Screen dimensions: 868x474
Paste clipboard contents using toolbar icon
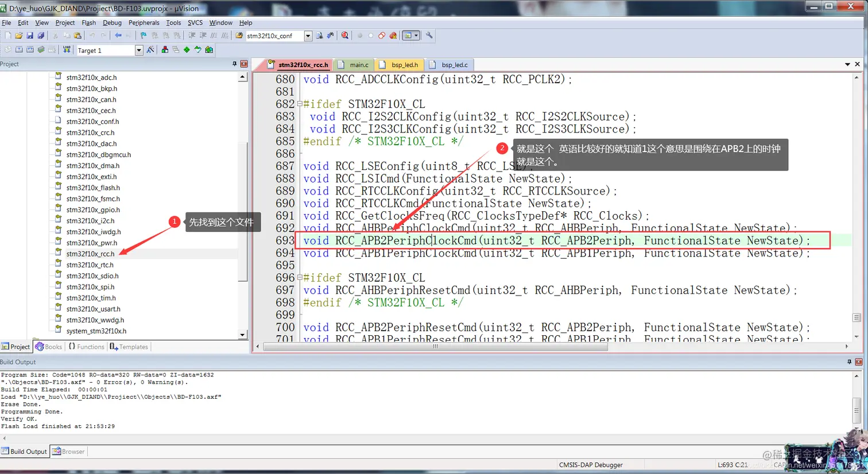pos(77,36)
